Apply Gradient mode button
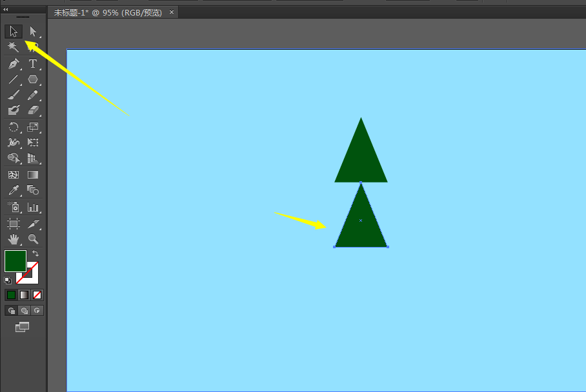Image resolution: width=586 pixels, height=392 pixels. (24, 295)
